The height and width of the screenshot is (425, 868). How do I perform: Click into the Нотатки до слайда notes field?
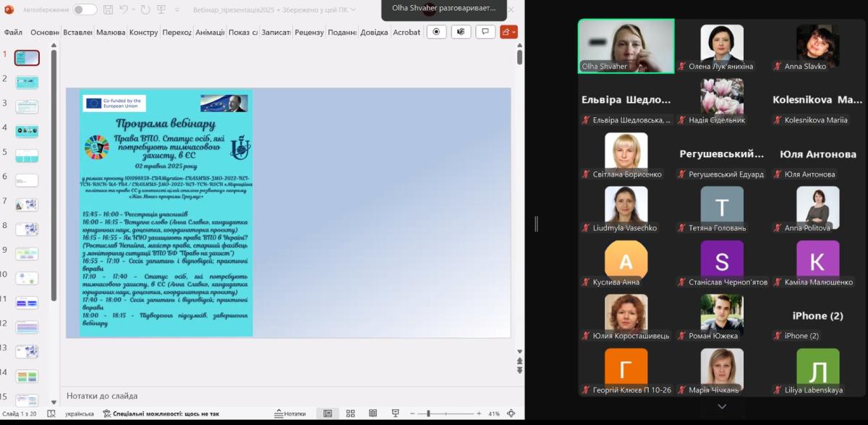click(x=289, y=396)
